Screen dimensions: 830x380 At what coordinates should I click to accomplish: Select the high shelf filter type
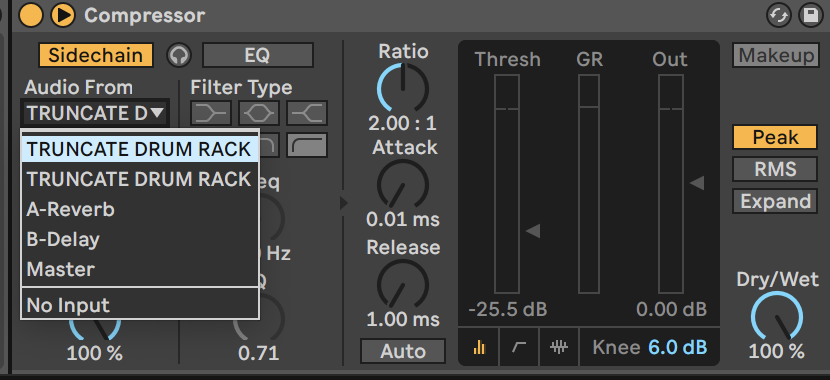[307, 113]
